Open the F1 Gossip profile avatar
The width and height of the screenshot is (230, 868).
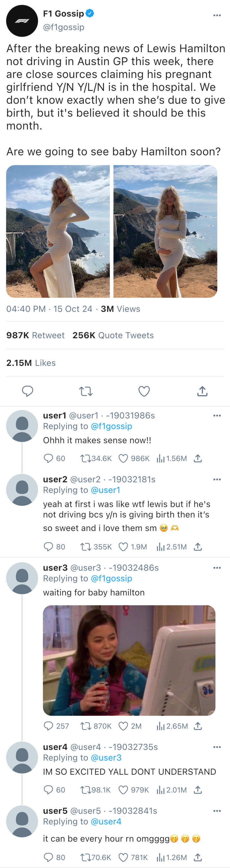click(22, 21)
